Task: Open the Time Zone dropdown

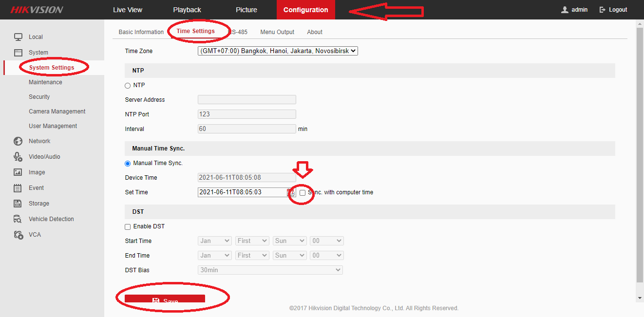Action: point(278,51)
